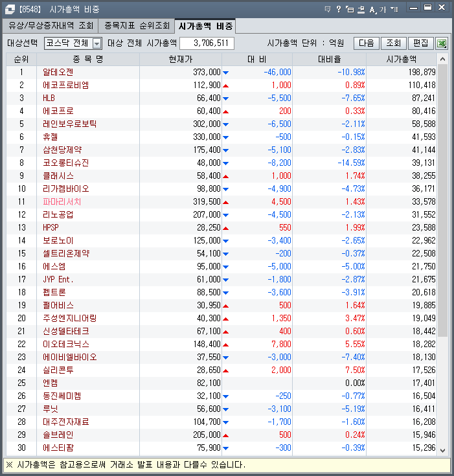Select stock 주성엔지니어링

click(69, 319)
